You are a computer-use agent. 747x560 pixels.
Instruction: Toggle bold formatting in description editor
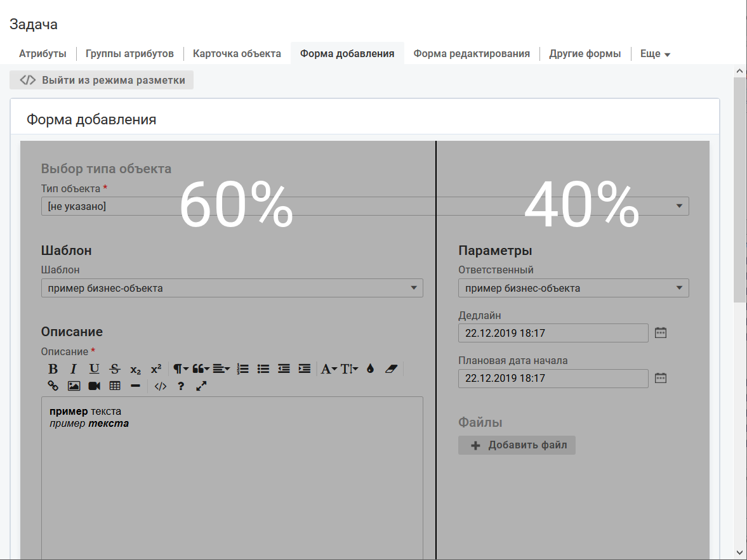(53, 369)
